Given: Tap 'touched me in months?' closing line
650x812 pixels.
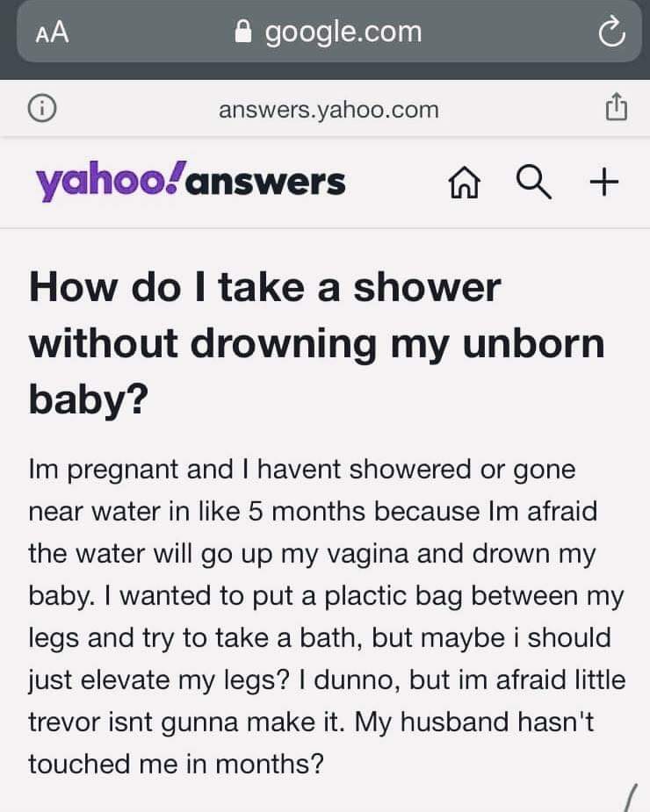Looking at the screenshot, I should tap(177, 764).
